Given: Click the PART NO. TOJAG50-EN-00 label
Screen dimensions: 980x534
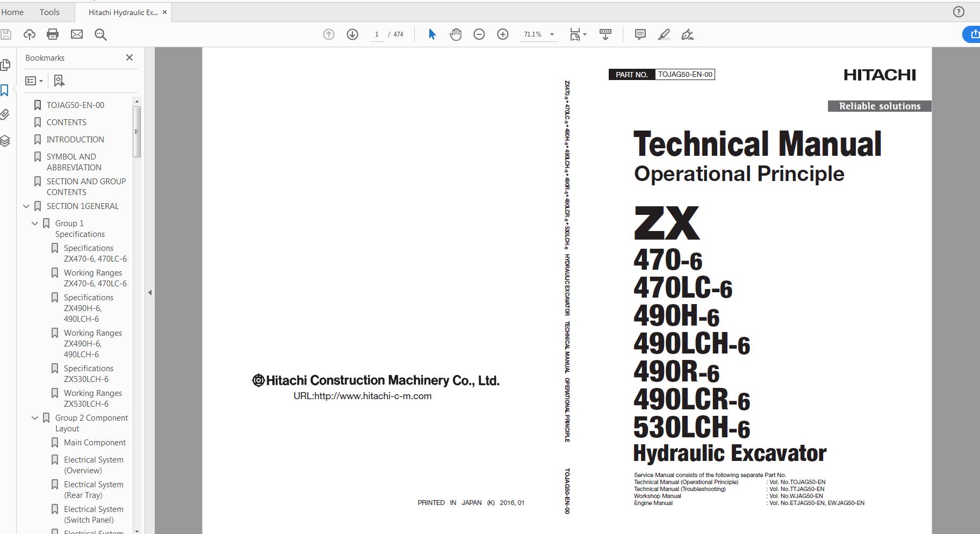Looking at the screenshot, I should pyautogui.click(x=661, y=75).
